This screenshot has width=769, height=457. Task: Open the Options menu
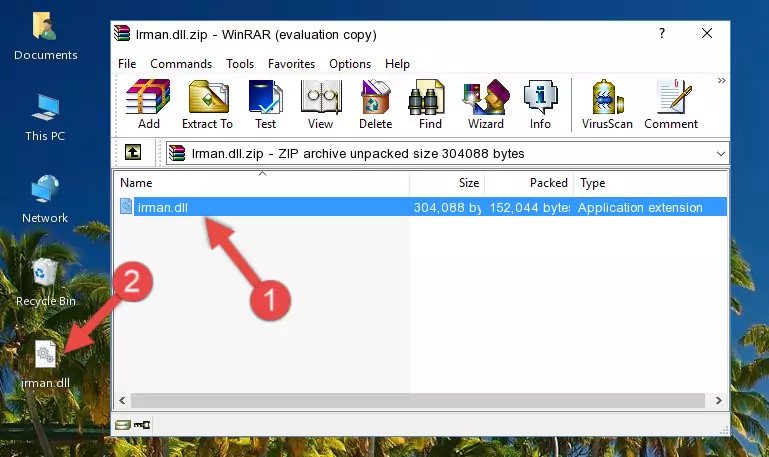pos(350,64)
